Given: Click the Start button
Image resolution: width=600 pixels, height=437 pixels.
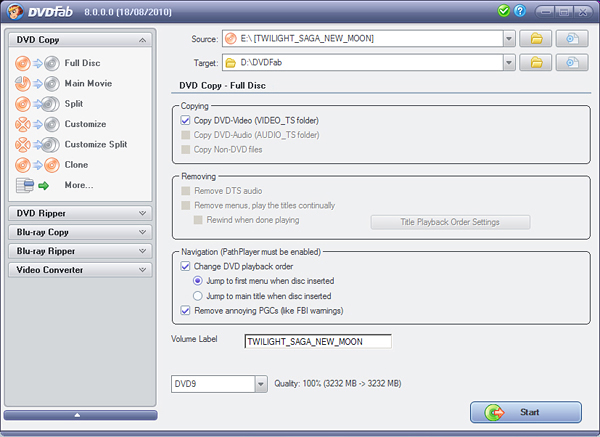Looking at the screenshot, I should [x=526, y=413].
